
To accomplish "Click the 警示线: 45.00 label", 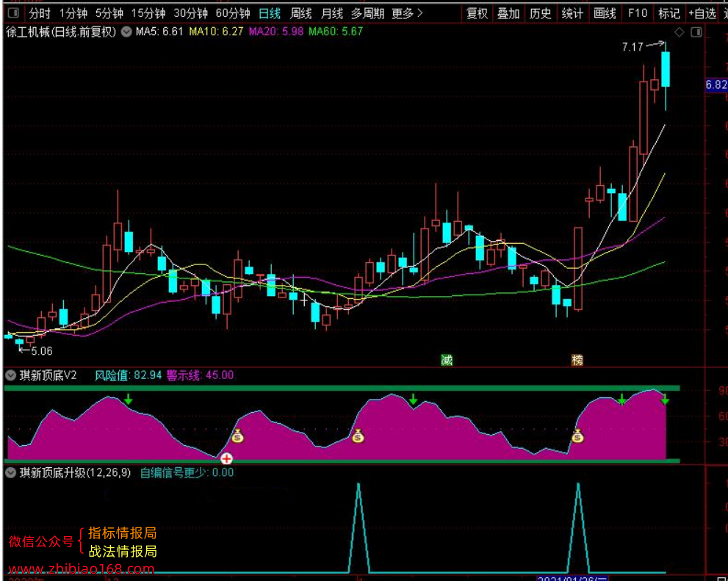I will [200, 375].
